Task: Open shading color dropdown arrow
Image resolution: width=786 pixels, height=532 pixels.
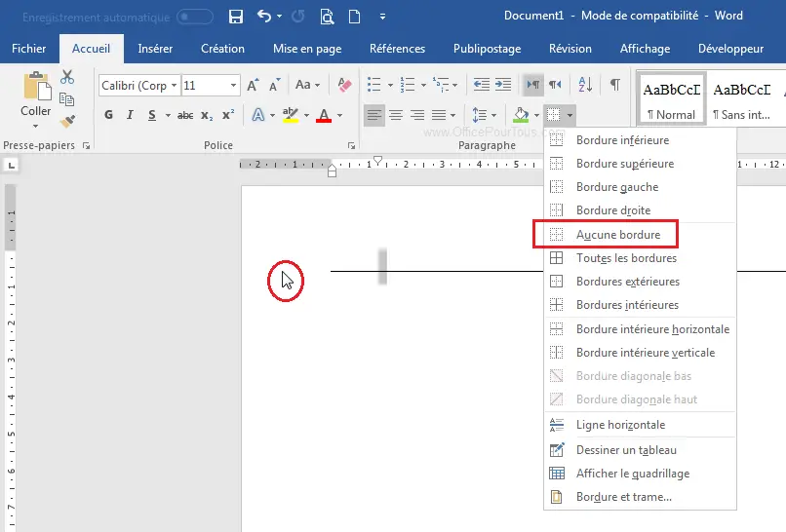Action: coord(537,116)
